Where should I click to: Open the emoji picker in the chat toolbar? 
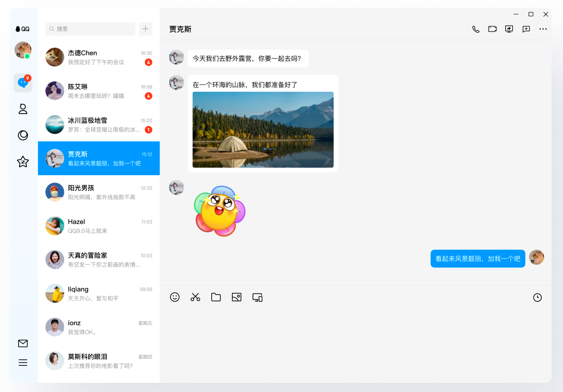175,297
